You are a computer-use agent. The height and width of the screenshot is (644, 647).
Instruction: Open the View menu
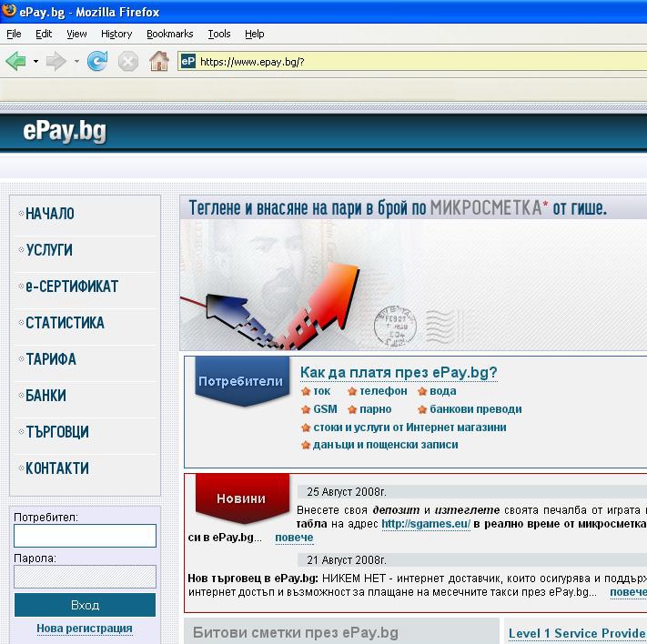pos(76,34)
